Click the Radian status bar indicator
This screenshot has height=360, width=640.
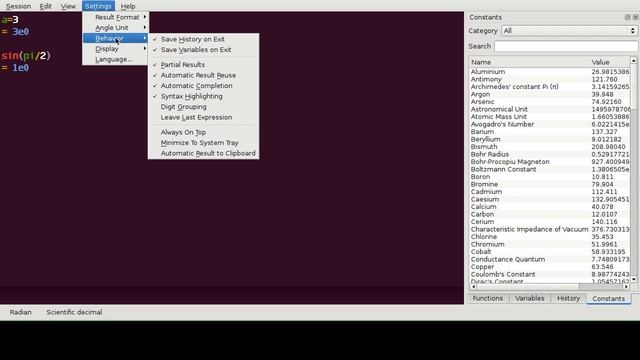pyautogui.click(x=20, y=312)
